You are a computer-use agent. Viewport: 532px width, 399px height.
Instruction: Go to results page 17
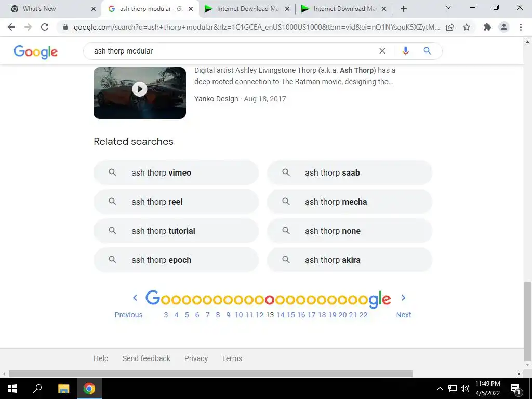point(312,315)
